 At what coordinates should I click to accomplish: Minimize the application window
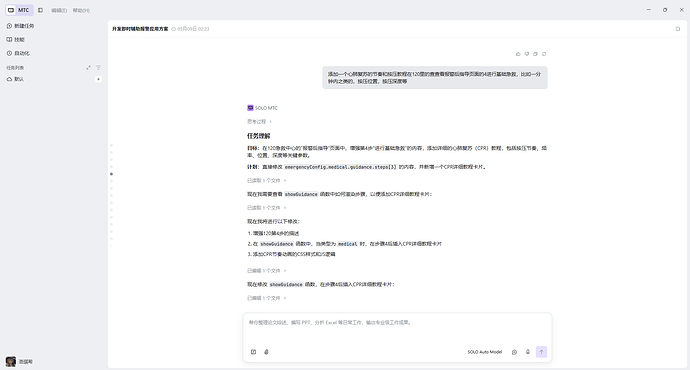coord(649,10)
